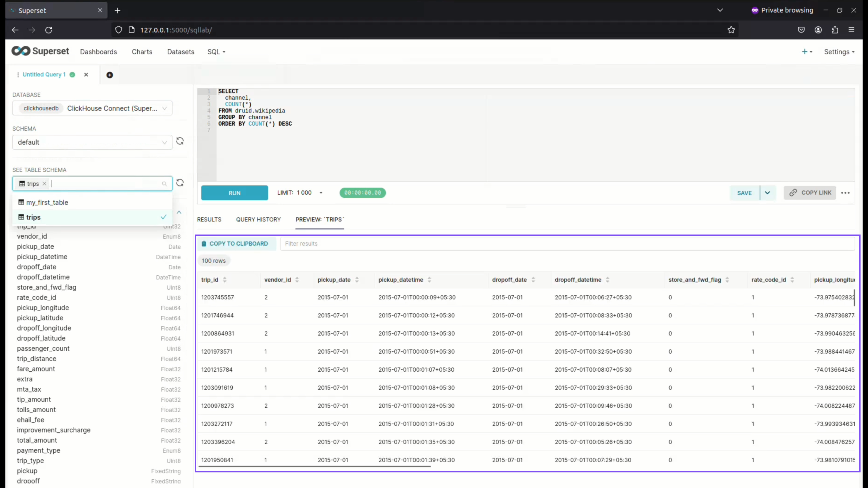Run the query with the RUN button
The image size is (868, 488).
pos(234,193)
